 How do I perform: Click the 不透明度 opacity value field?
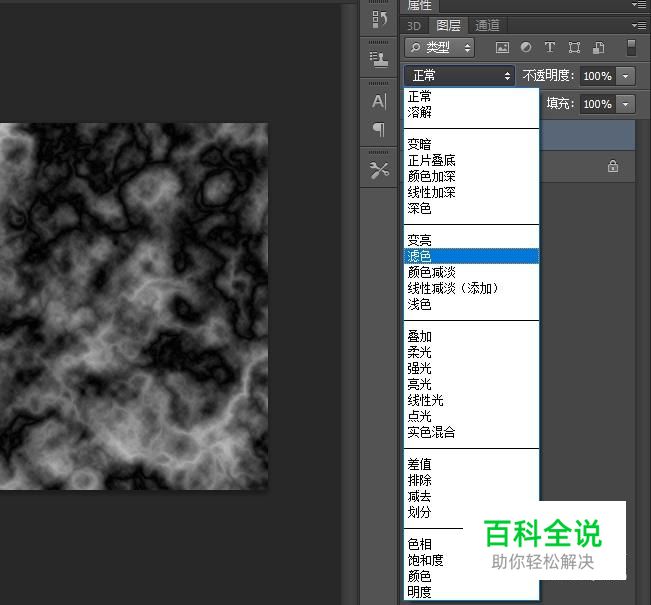coord(597,76)
